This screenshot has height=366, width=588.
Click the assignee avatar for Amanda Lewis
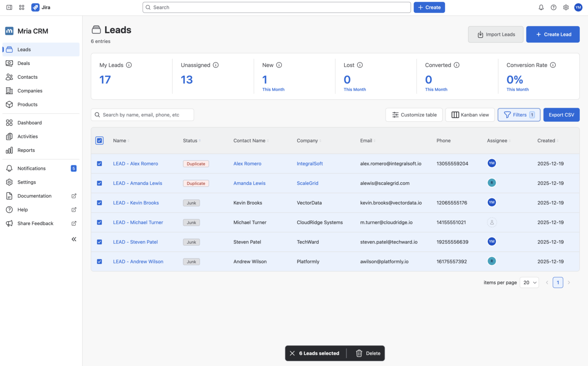tap(492, 183)
